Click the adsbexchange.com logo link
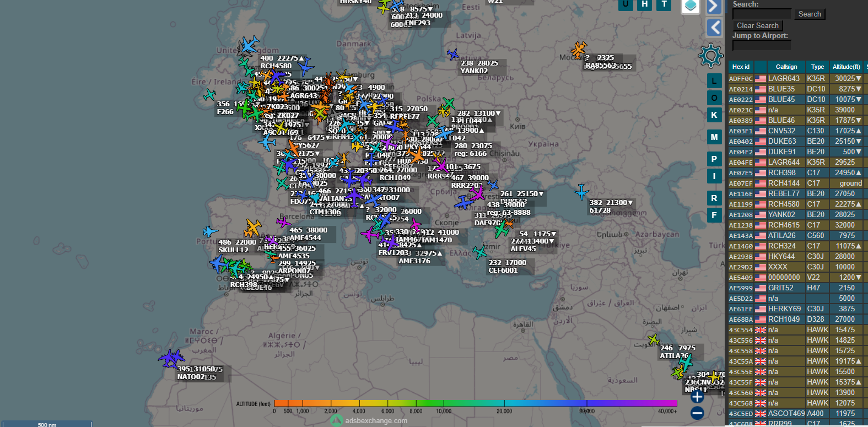 coord(369,420)
